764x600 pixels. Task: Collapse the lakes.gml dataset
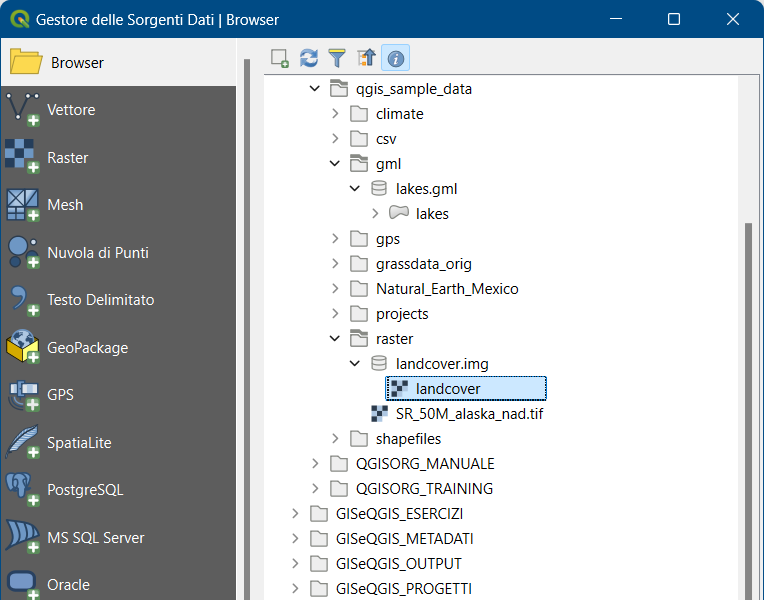355,188
